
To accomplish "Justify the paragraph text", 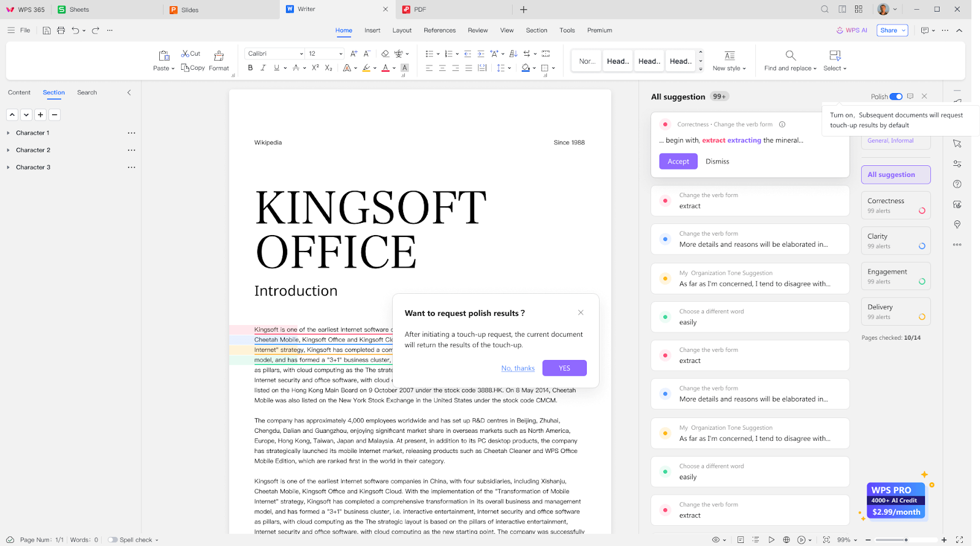I will (469, 68).
